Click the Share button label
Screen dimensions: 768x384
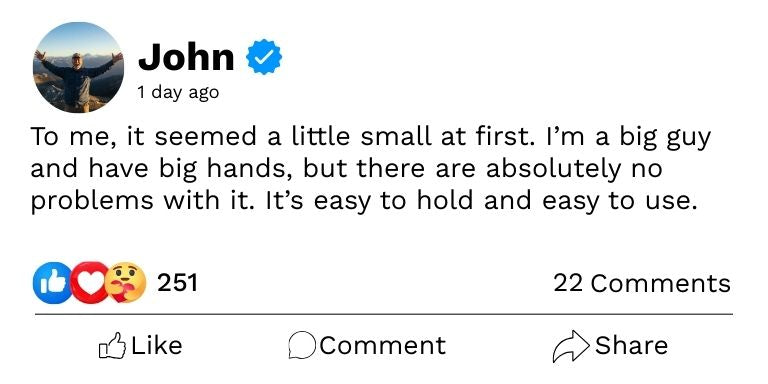tap(631, 345)
